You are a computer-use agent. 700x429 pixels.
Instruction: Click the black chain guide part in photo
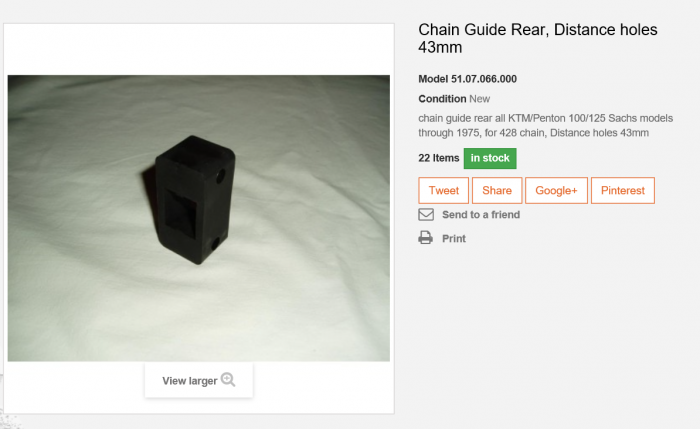click(x=193, y=200)
